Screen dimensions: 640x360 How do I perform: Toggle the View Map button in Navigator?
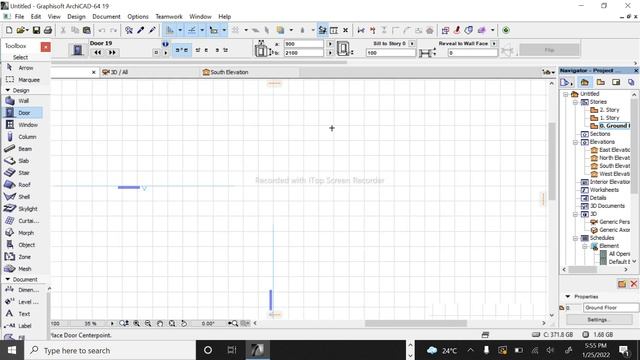click(600, 82)
